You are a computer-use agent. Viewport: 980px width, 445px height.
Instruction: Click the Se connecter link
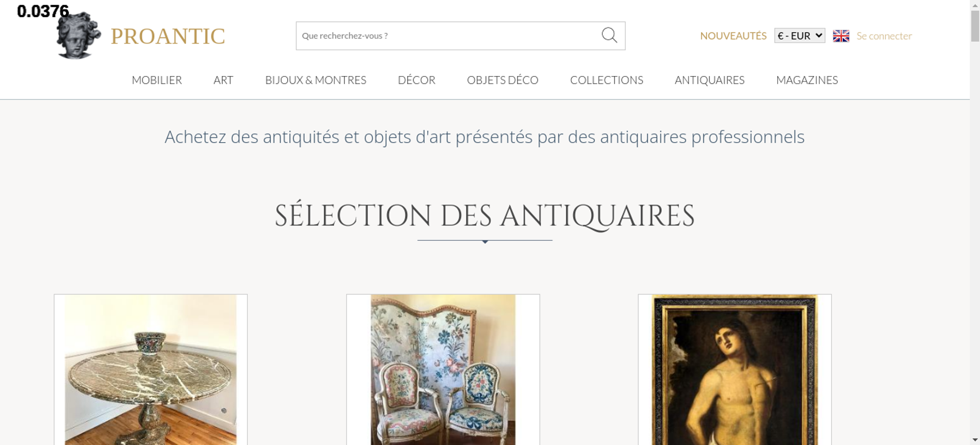pyautogui.click(x=884, y=36)
